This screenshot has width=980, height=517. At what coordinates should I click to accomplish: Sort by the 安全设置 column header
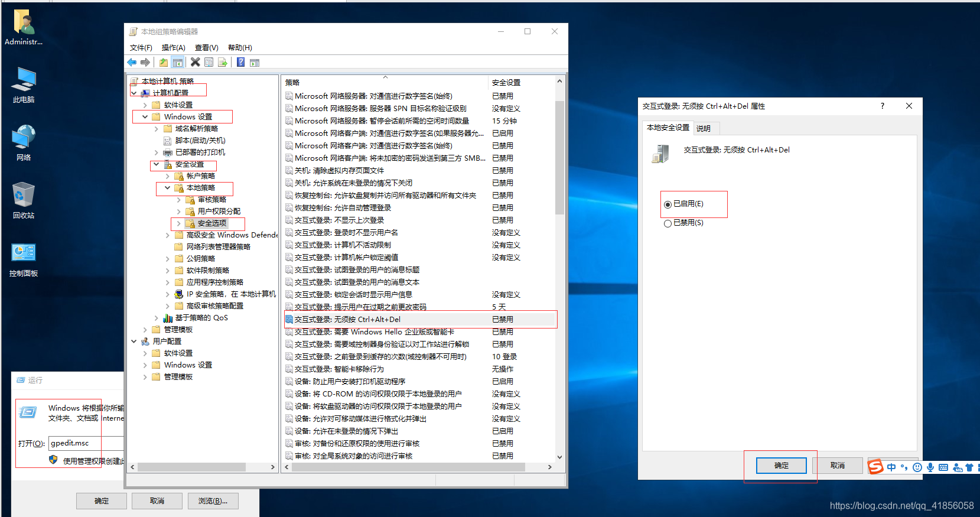(522, 83)
